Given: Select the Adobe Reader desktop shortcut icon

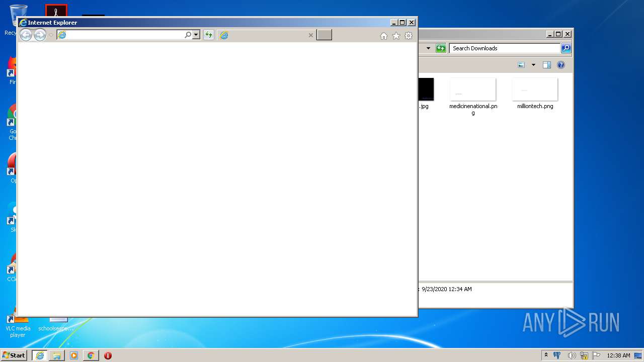Looking at the screenshot, I should (x=56, y=11).
